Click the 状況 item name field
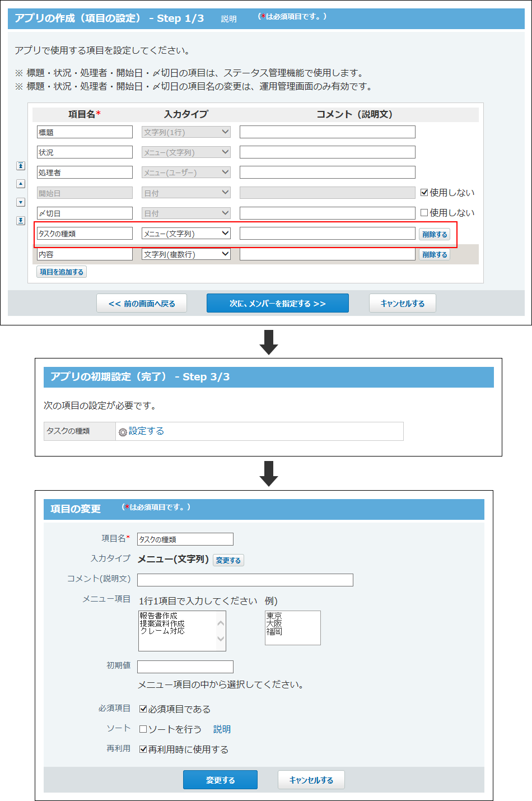 (x=85, y=152)
